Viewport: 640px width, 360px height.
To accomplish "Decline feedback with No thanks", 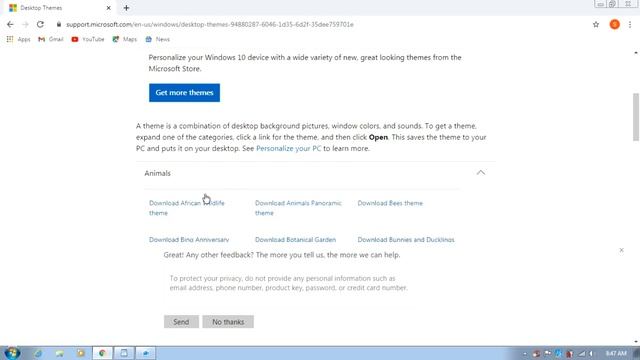I will (228, 322).
